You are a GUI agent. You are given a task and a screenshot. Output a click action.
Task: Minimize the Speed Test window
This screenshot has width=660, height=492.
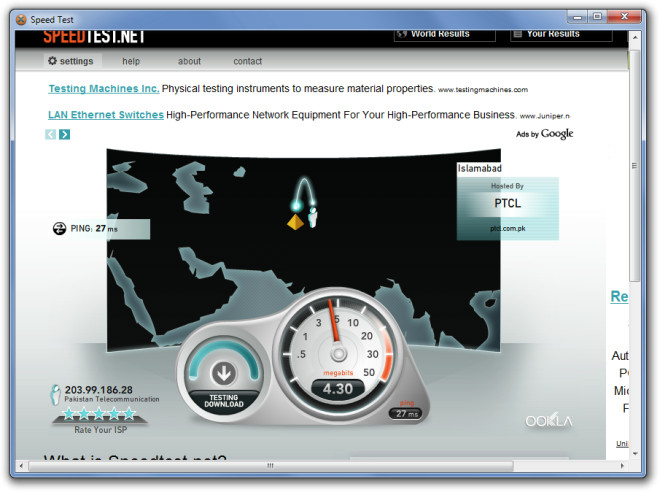(x=578, y=17)
